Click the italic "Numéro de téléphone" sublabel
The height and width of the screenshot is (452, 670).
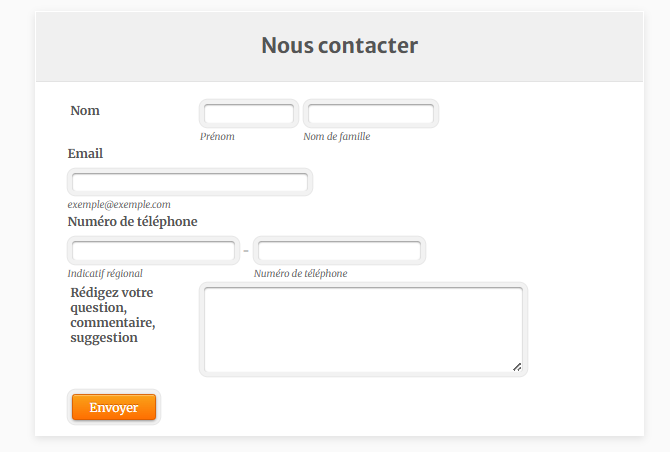pos(300,273)
